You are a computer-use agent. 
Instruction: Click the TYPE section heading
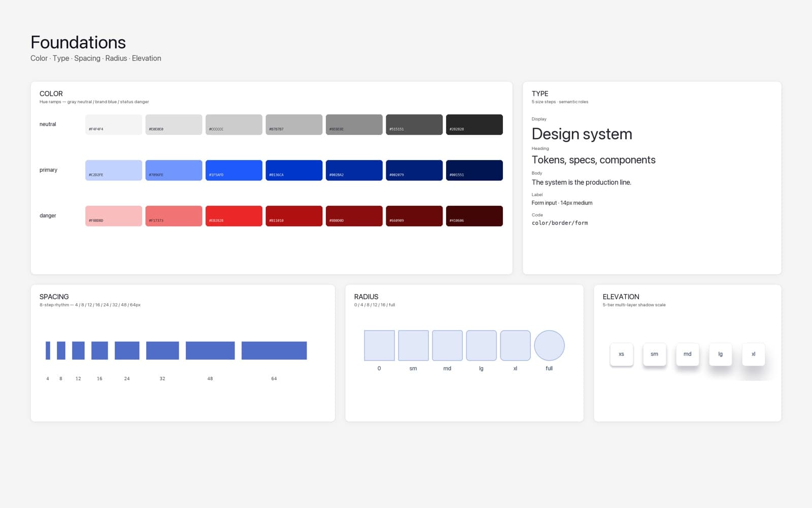540,93
